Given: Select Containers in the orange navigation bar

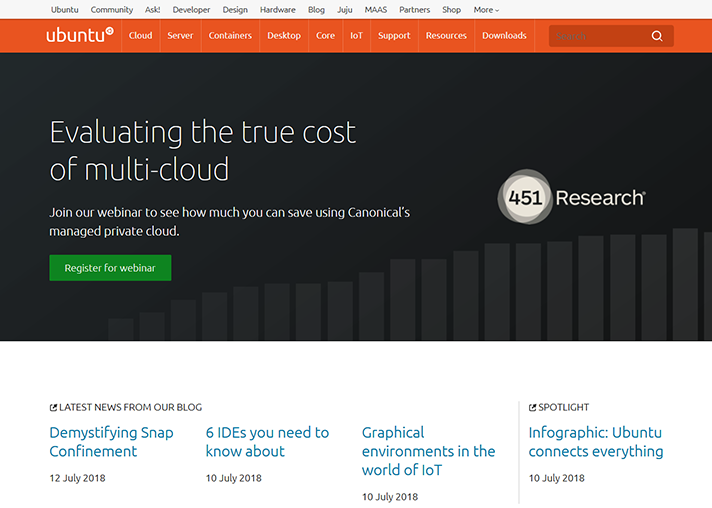Looking at the screenshot, I should [x=230, y=36].
